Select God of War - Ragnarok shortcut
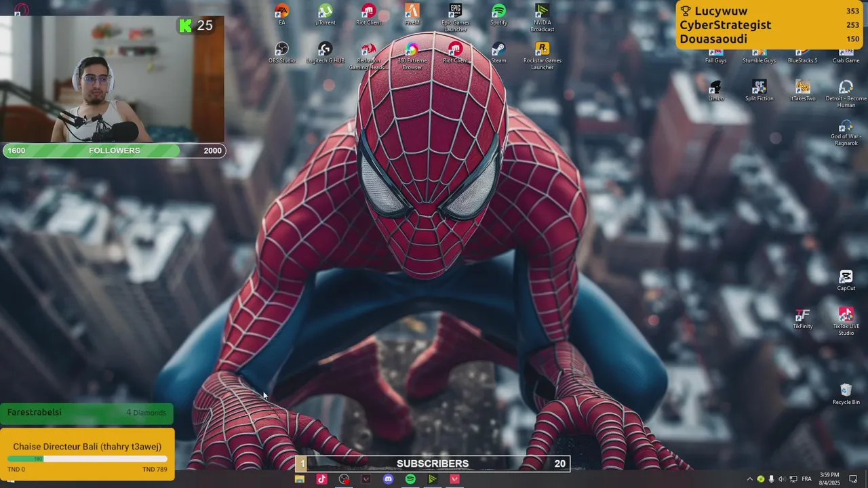The image size is (868, 488). [846, 132]
